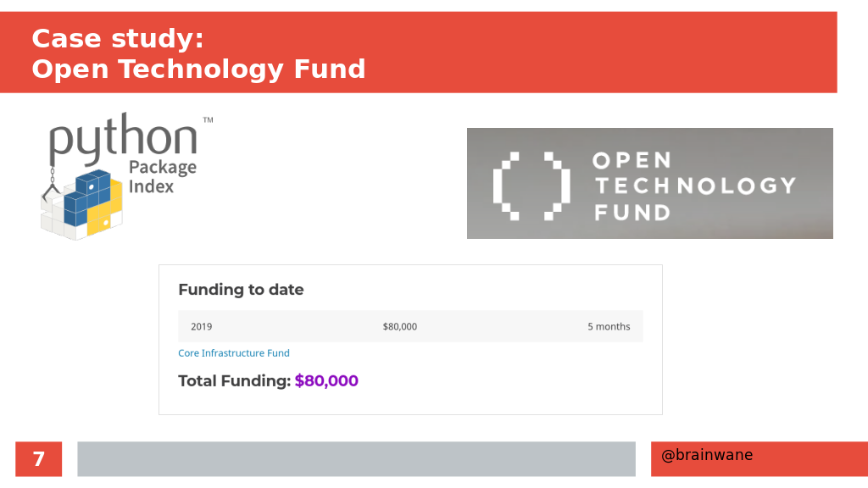Viewport: 868px width, 488px height.
Task: Select the 2019 funding row
Action: 410,326
